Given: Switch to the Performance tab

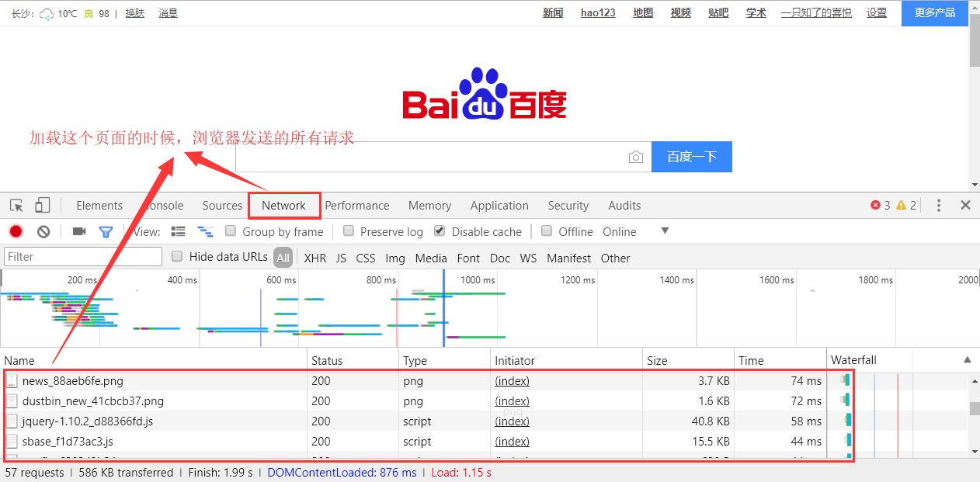Looking at the screenshot, I should click(356, 206).
